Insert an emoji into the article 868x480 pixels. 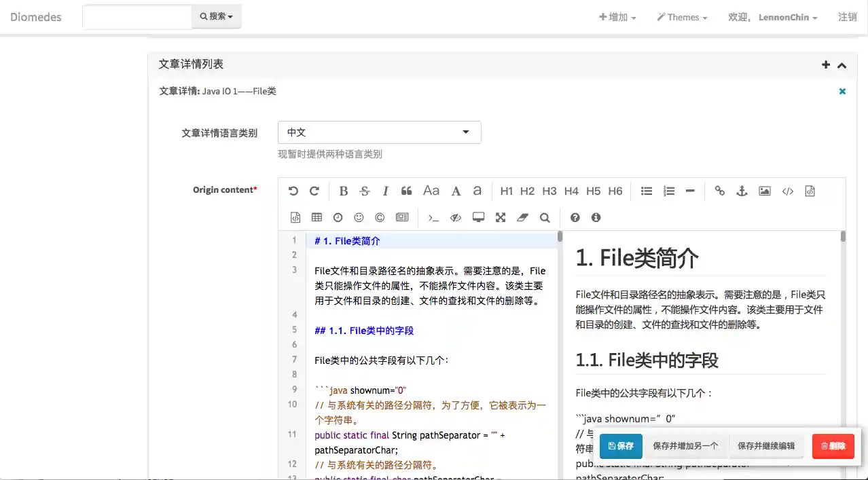tap(358, 217)
